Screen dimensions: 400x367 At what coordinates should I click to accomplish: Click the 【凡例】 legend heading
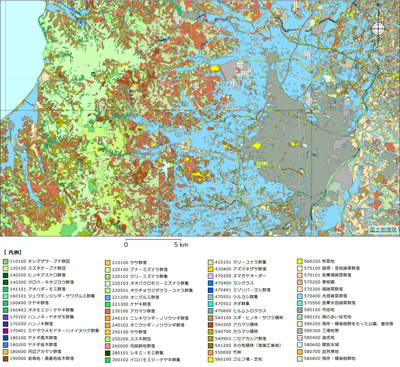tap(13, 252)
